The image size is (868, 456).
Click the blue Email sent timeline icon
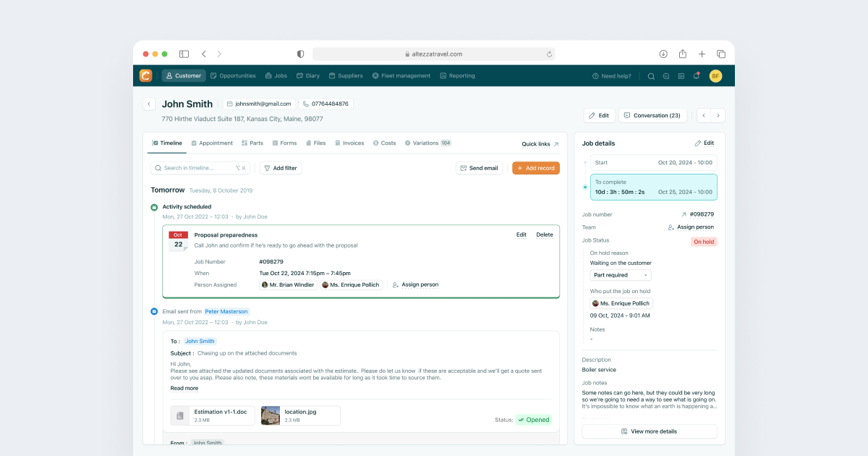(x=154, y=311)
